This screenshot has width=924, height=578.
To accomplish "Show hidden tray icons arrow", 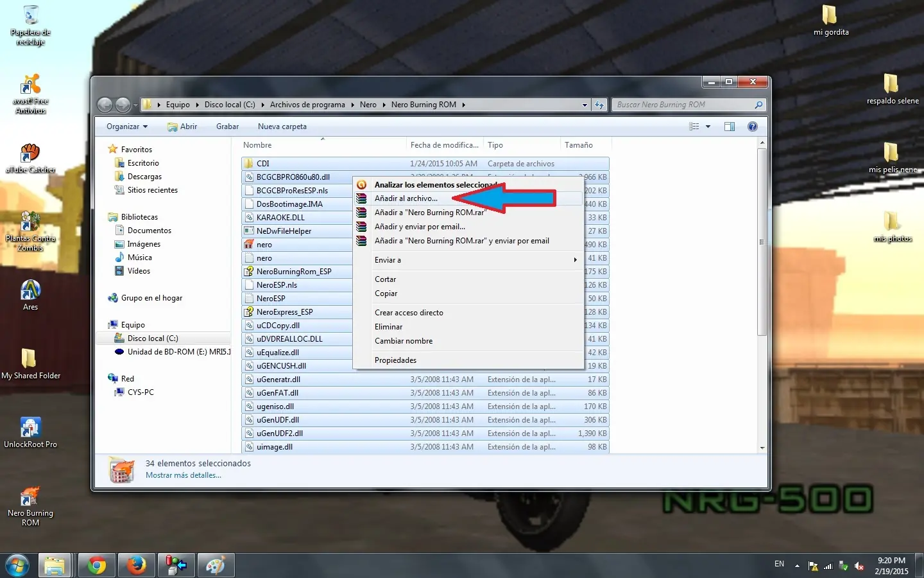I will tap(797, 566).
